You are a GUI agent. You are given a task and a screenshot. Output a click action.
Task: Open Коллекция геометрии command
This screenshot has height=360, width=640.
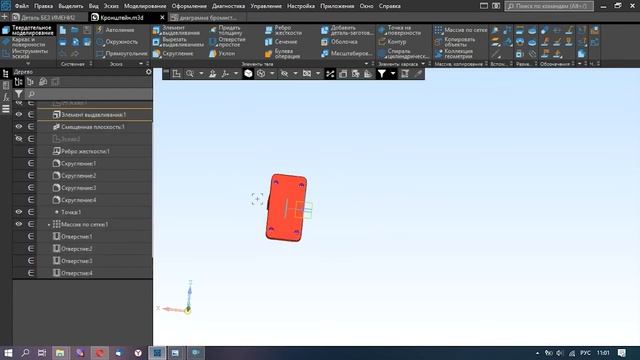(x=454, y=53)
